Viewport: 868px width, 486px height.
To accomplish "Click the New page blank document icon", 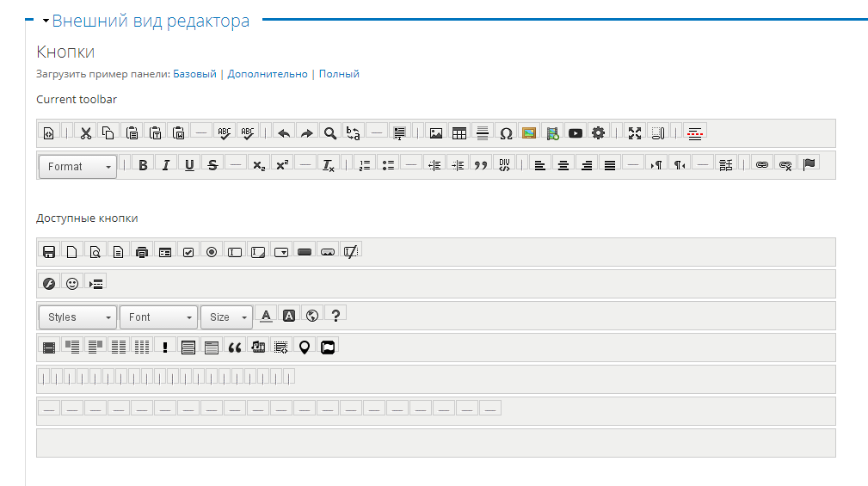I will click(x=72, y=252).
